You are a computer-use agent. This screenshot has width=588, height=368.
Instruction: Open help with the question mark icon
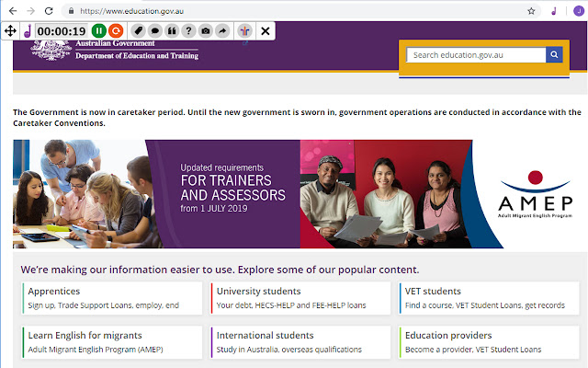click(x=188, y=30)
